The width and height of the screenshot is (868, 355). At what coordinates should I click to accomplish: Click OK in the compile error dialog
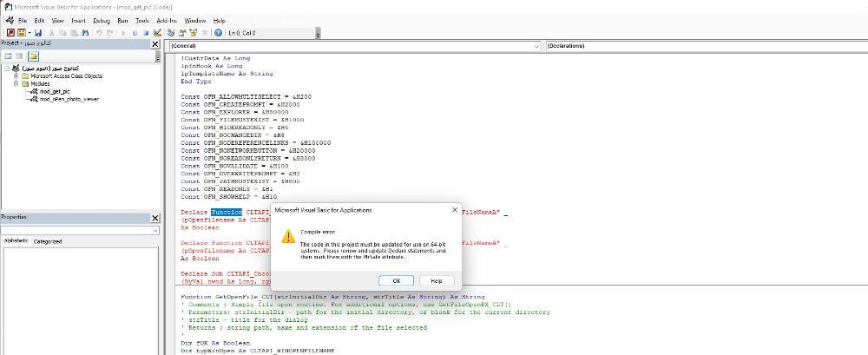[x=397, y=280]
